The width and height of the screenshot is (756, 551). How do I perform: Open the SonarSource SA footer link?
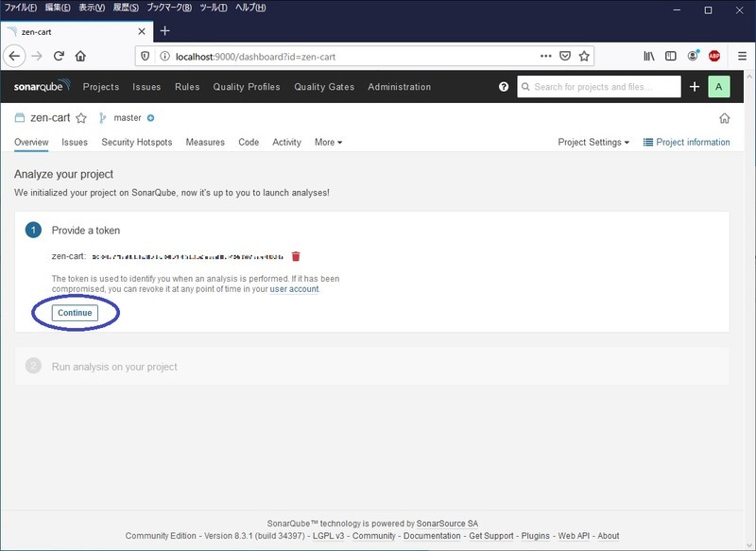pos(447,524)
